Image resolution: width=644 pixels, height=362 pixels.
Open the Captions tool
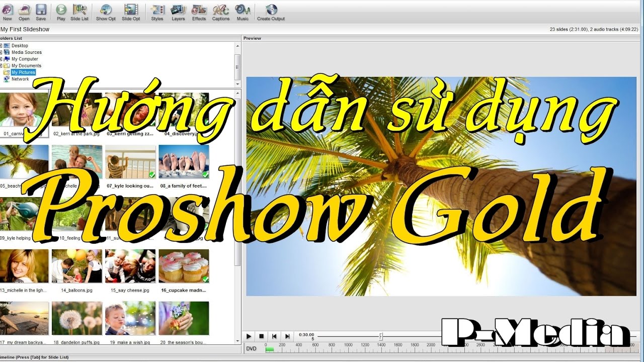click(x=221, y=12)
